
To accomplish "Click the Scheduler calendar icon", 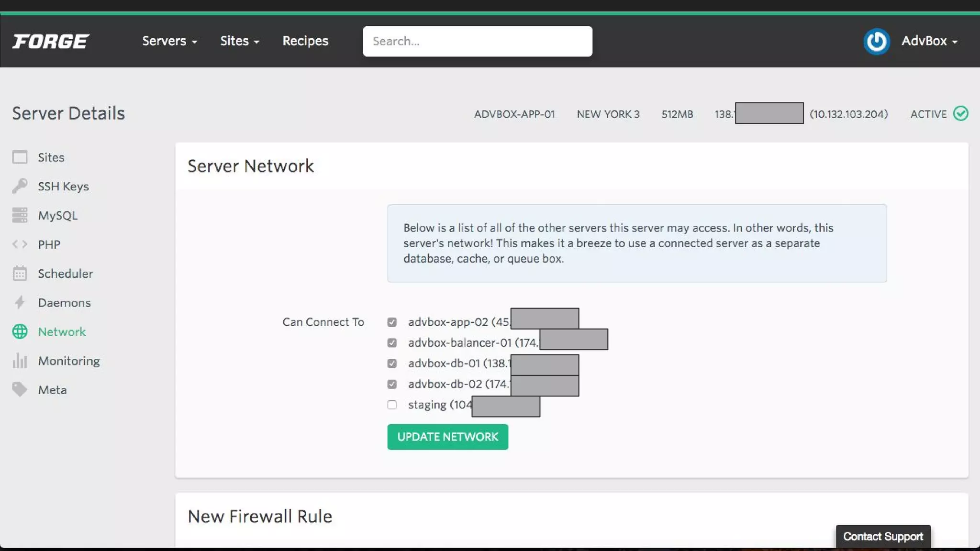I will 20,274.
